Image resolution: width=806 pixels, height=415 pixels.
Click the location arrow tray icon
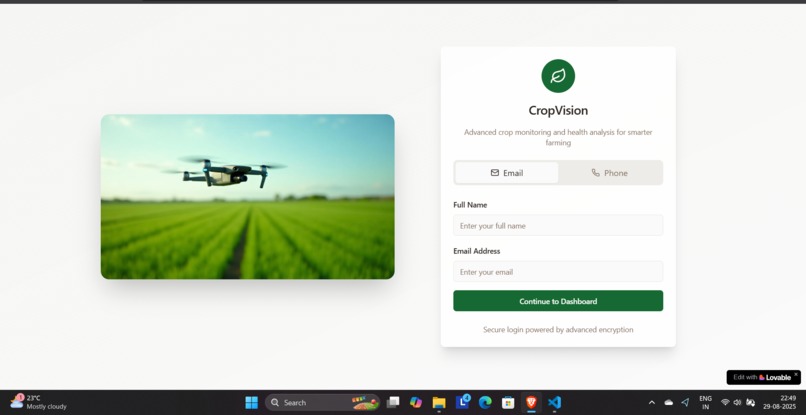[x=685, y=403]
